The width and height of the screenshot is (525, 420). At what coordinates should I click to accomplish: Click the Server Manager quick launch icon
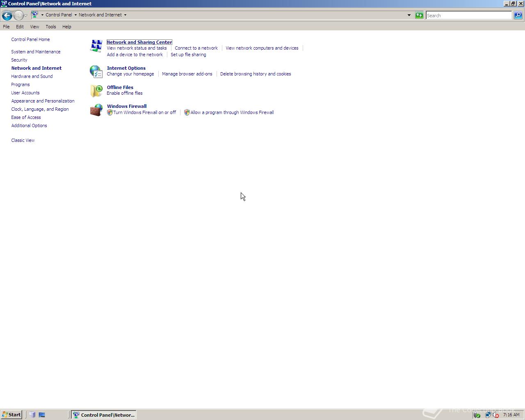32,415
